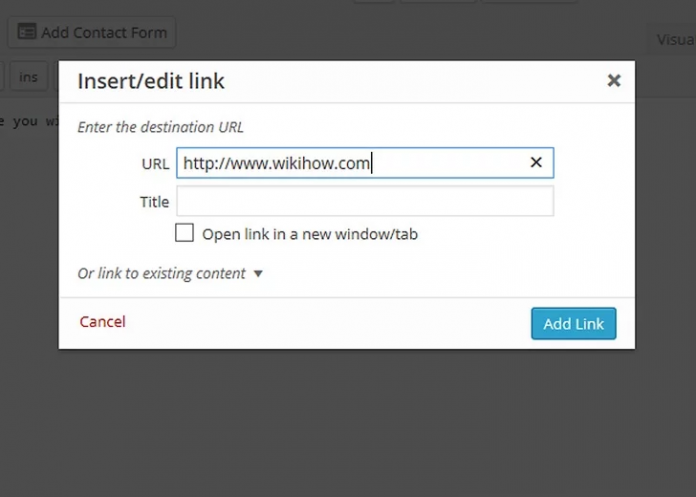Click the contact form icon
This screenshot has height=497, width=696.
(26, 33)
